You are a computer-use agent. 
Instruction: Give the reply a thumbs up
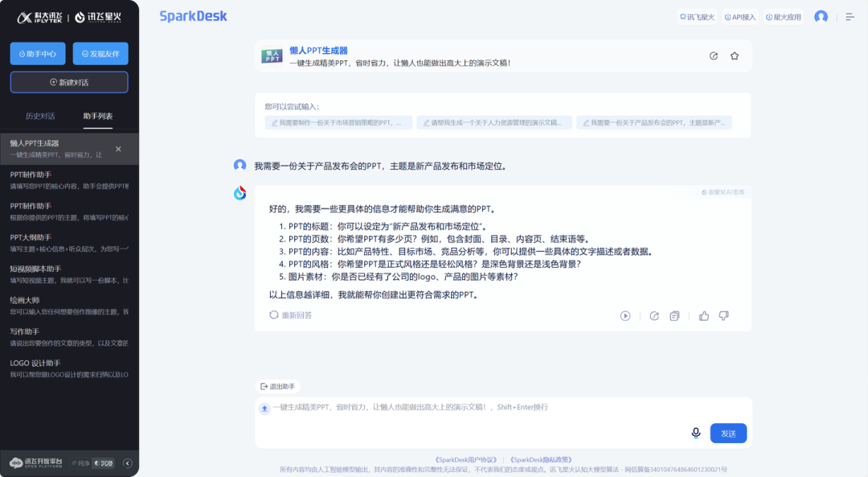click(x=704, y=315)
